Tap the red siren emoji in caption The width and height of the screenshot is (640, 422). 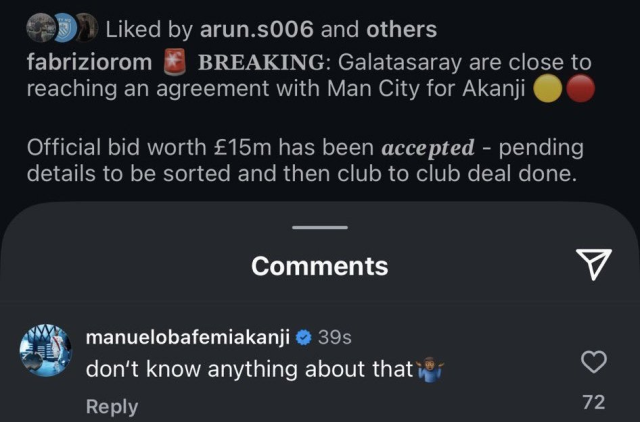click(x=176, y=63)
